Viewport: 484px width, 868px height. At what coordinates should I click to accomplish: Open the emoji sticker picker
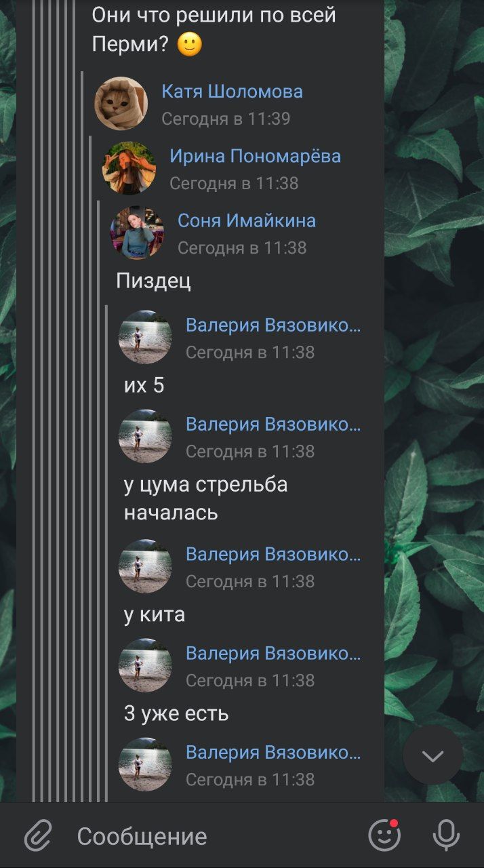[x=384, y=835]
